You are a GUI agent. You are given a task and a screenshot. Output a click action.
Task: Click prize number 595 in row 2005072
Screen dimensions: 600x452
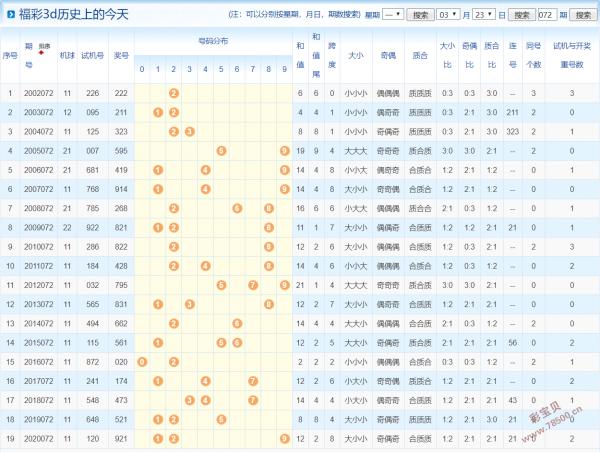pyautogui.click(x=121, y=151)
